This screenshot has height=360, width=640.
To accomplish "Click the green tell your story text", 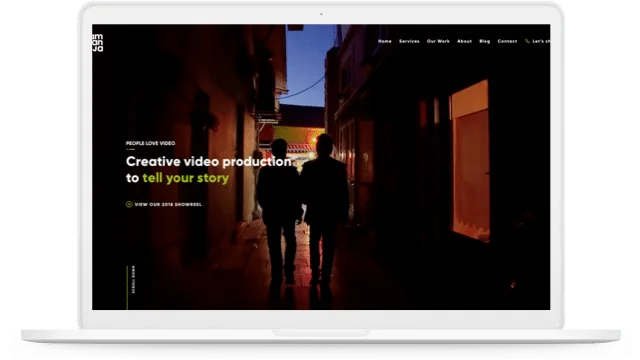I will pyautogui.click(x=186, y=178).
